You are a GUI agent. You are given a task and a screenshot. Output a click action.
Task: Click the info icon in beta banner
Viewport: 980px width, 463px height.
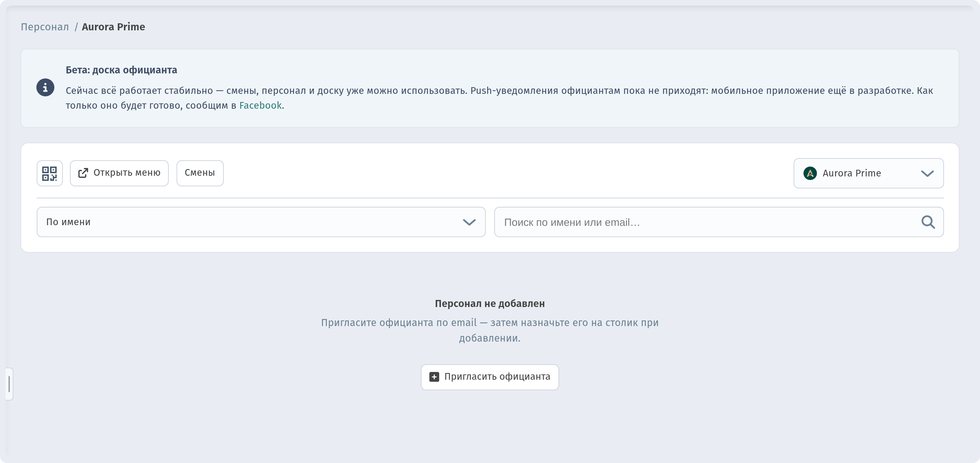click(x=45, y=88)
